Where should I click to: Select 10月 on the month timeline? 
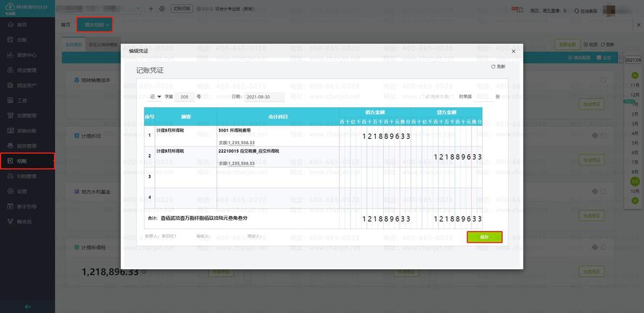click(635, 192)
